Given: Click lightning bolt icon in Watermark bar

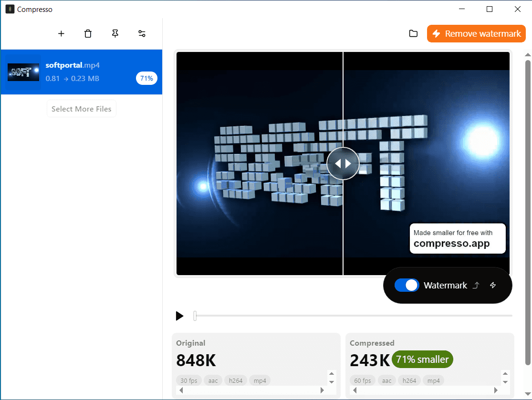Looking at the screenshot, I should tap(493, 286).
